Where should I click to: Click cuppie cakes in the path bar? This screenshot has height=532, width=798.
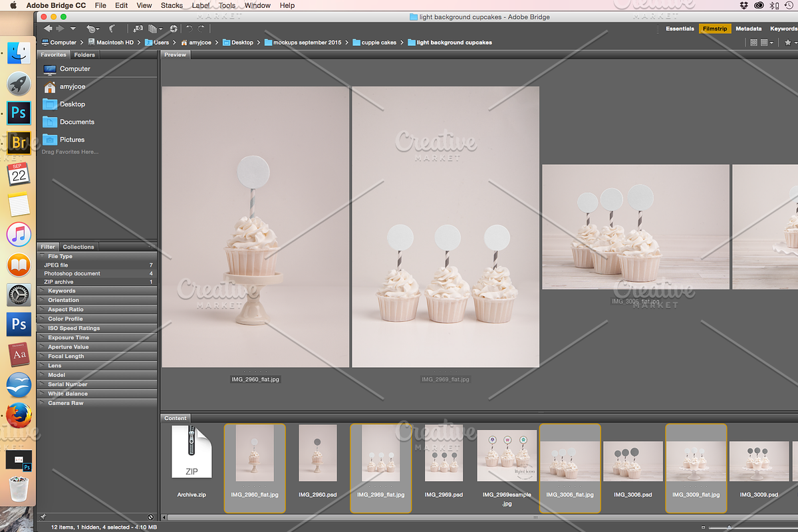(x=374, y=43)
